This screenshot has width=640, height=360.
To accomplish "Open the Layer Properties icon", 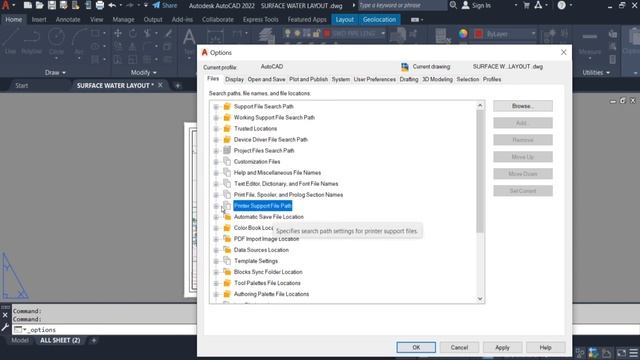I will pyautogui.click(x=267, y=36).
